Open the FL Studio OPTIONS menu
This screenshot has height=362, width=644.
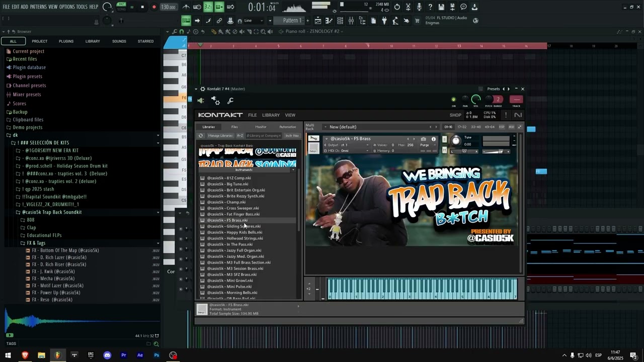[67, 7]
